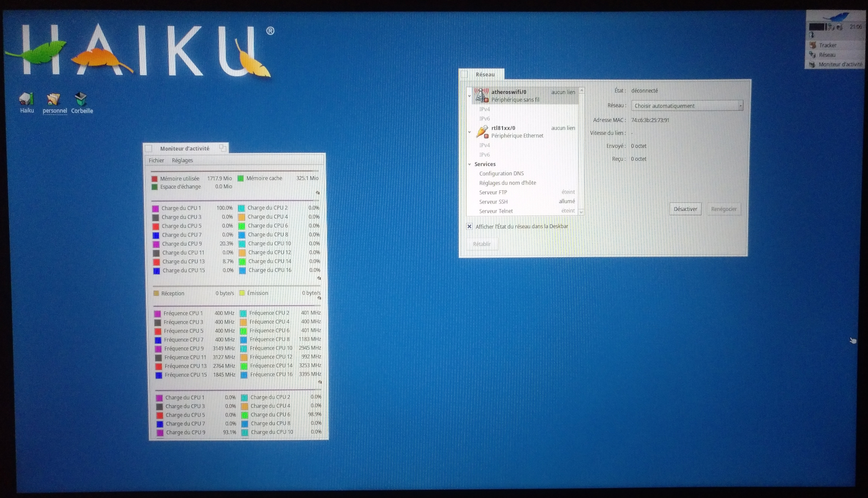The image size is (868, 498).
Task: Open the Fichier menu
Action: [x=156, y=161]
